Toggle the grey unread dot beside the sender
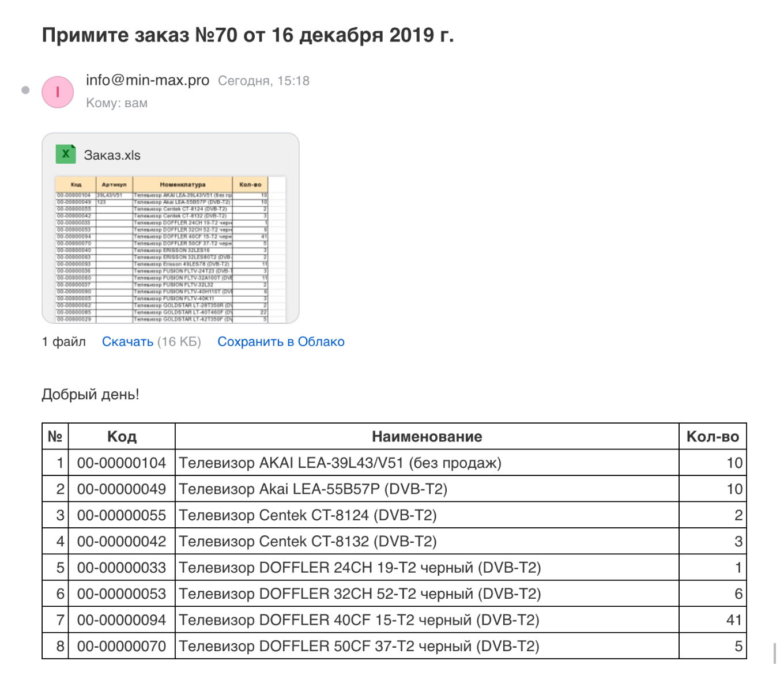 (25, 90)
